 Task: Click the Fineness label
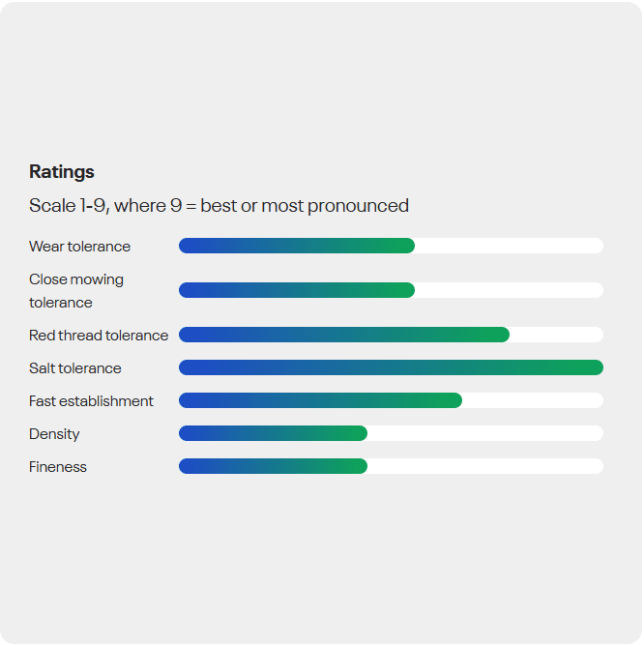58,467
